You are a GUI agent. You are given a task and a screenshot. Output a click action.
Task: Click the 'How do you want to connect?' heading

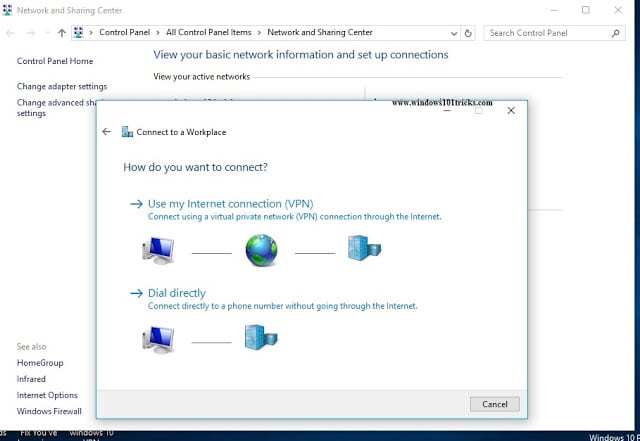point(196,167)
